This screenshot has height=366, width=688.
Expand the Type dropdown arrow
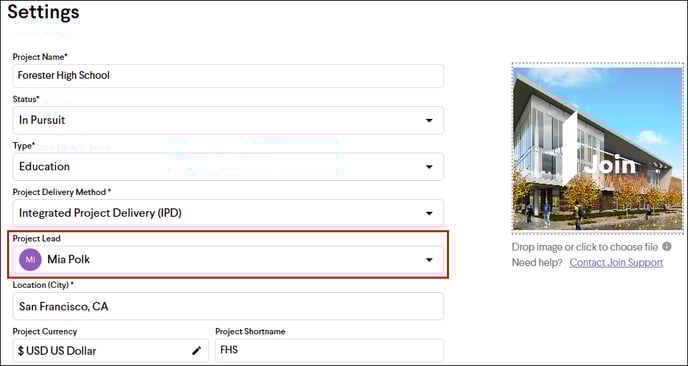(x=429, y=167)
